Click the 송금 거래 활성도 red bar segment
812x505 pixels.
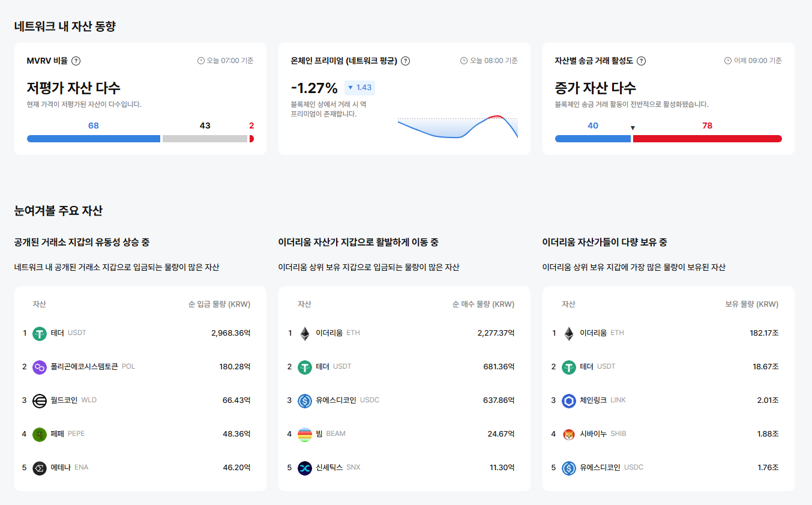coord(708,138)
